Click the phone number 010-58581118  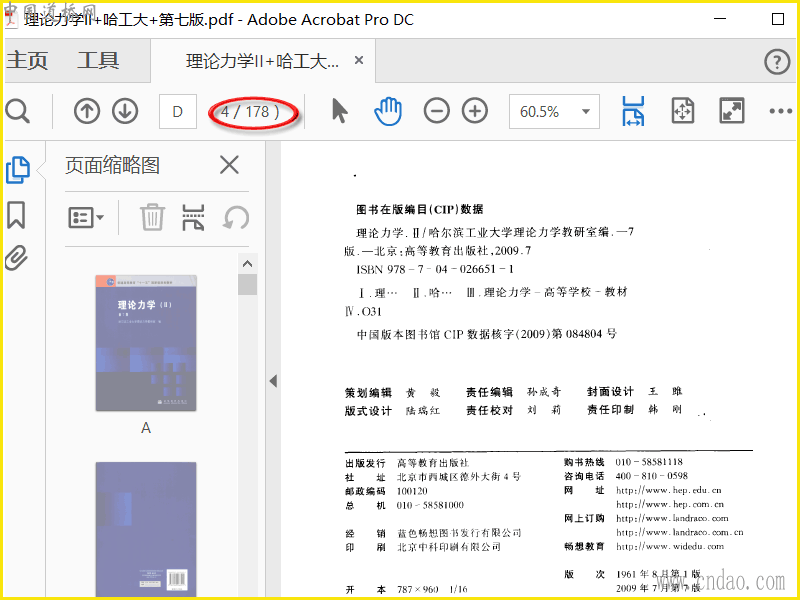point(649,462)
